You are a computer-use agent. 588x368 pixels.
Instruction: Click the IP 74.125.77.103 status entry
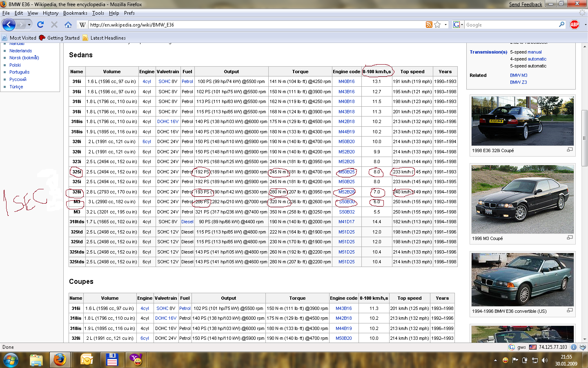(552, 347)
